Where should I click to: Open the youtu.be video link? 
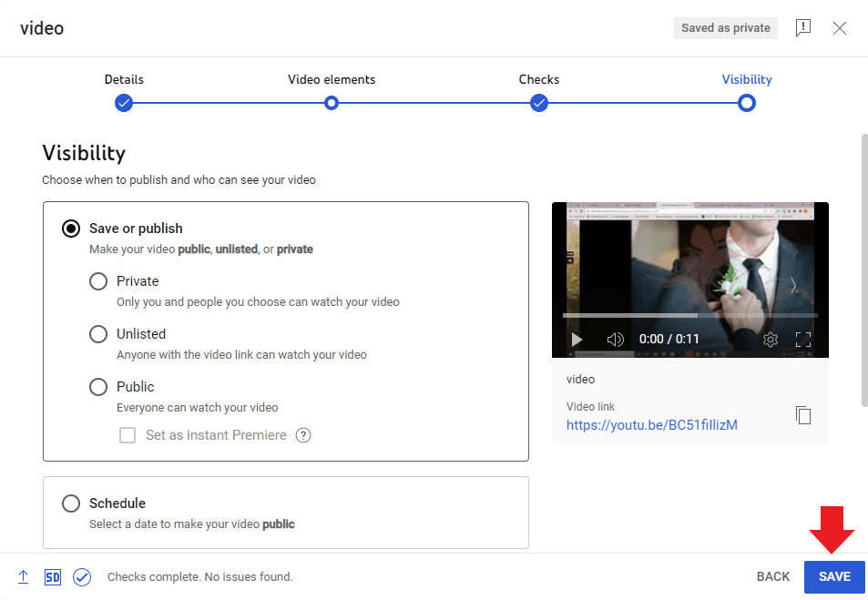click(652, 425)
